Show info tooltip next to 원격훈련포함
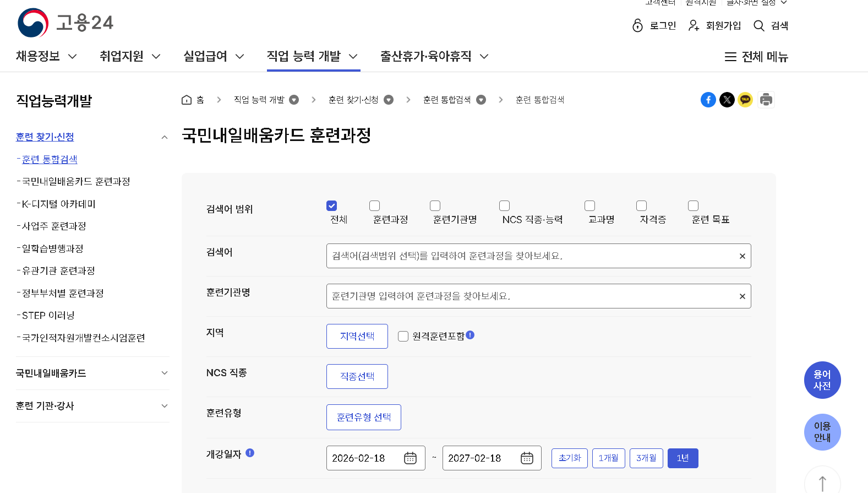The height and width of the screenshot is (493, 868). click(470, 335)
